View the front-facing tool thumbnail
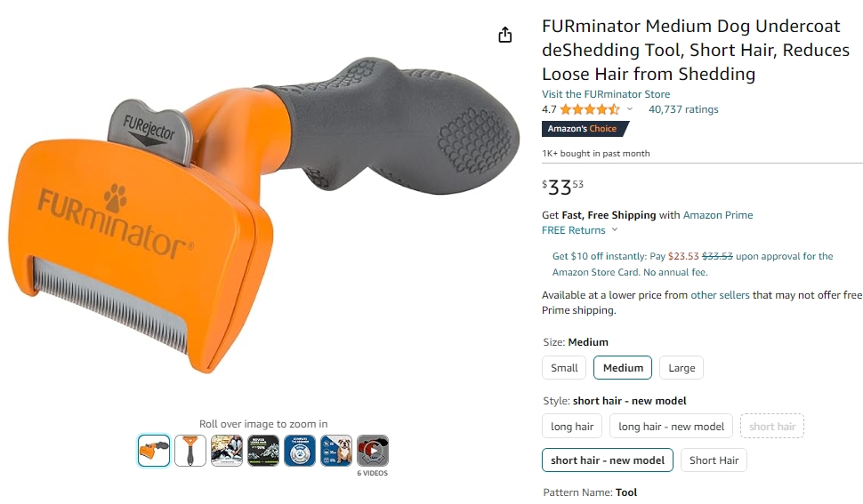 pyautogui.click(x=190, y=451)
